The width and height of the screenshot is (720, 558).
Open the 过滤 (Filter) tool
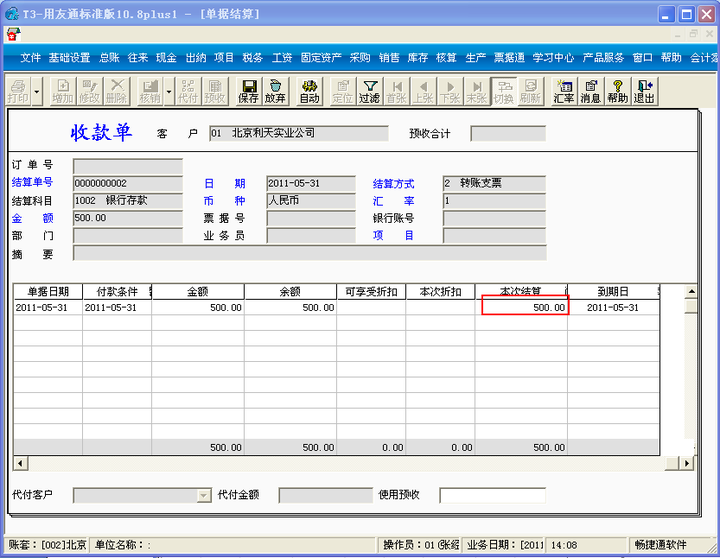[x=370, y=91]
